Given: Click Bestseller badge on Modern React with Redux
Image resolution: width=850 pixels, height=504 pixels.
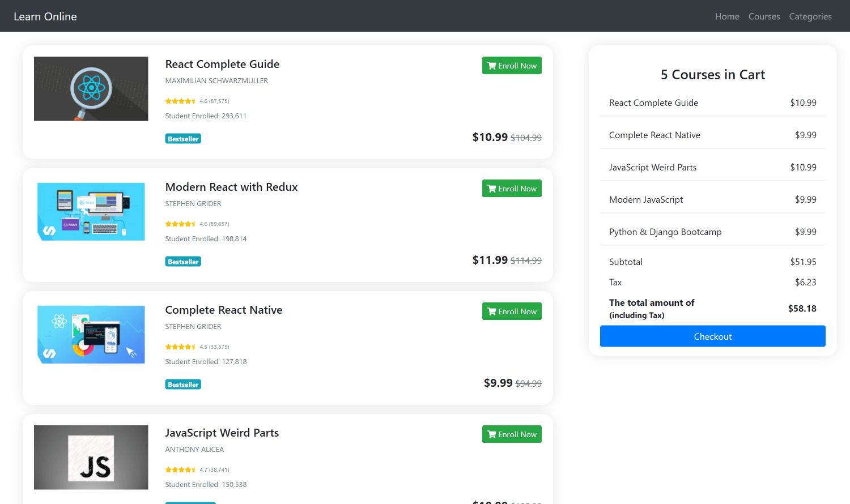Looking at the screenshot, I should [x=183, y=262].
